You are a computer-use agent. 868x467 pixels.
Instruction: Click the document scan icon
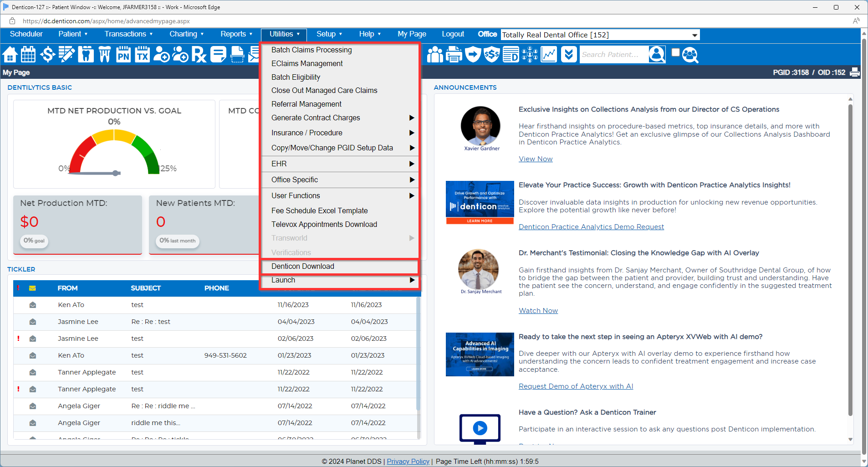pyautogui.click(x=237, y=55)
